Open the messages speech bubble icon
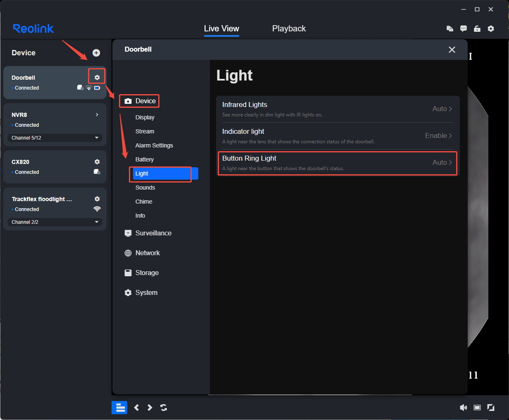 click(x=464, y=28)
